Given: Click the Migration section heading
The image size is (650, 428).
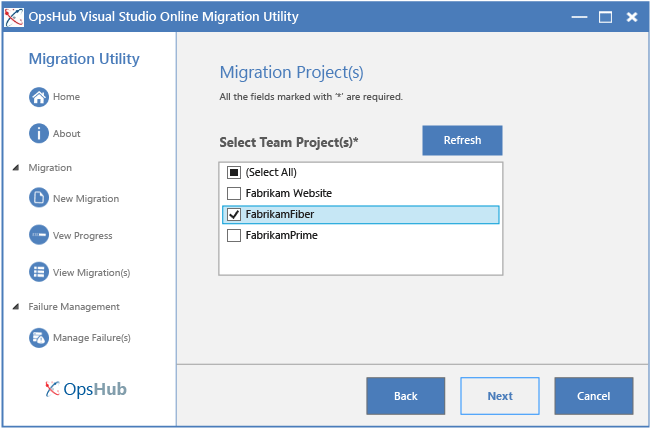Looking at the screenshot, I should coord(50,168).
